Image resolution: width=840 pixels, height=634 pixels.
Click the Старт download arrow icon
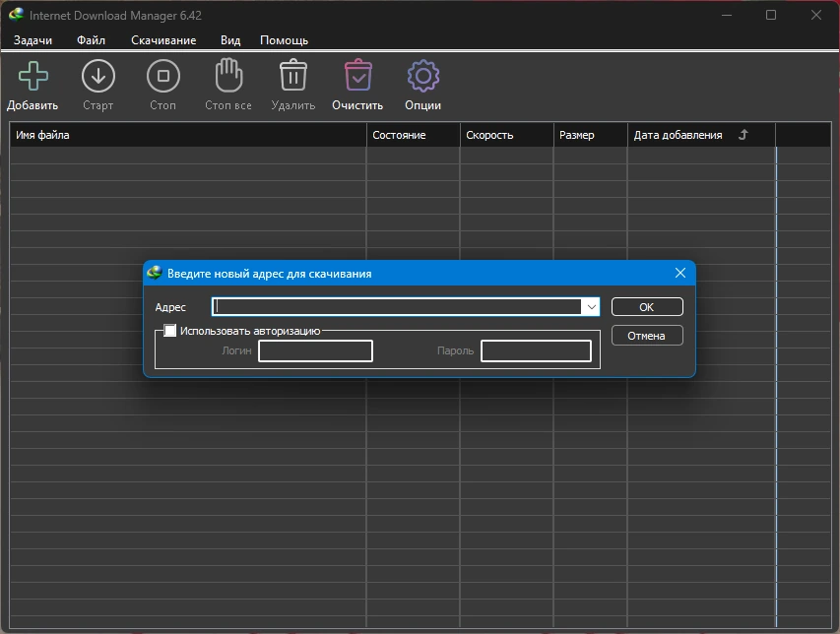(x=98, y=76)
